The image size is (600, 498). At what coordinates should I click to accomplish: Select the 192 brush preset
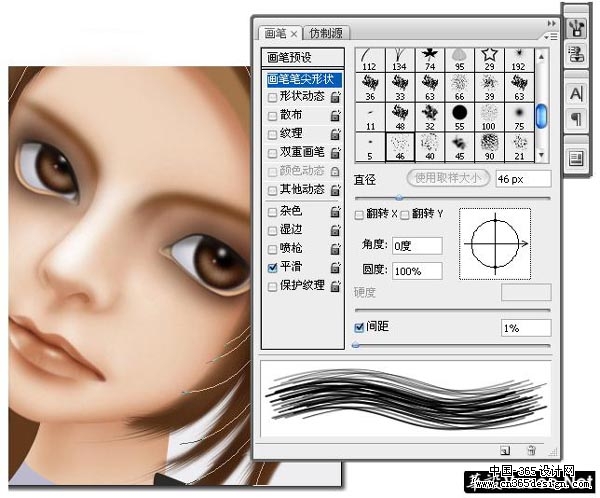click(519, 60)
